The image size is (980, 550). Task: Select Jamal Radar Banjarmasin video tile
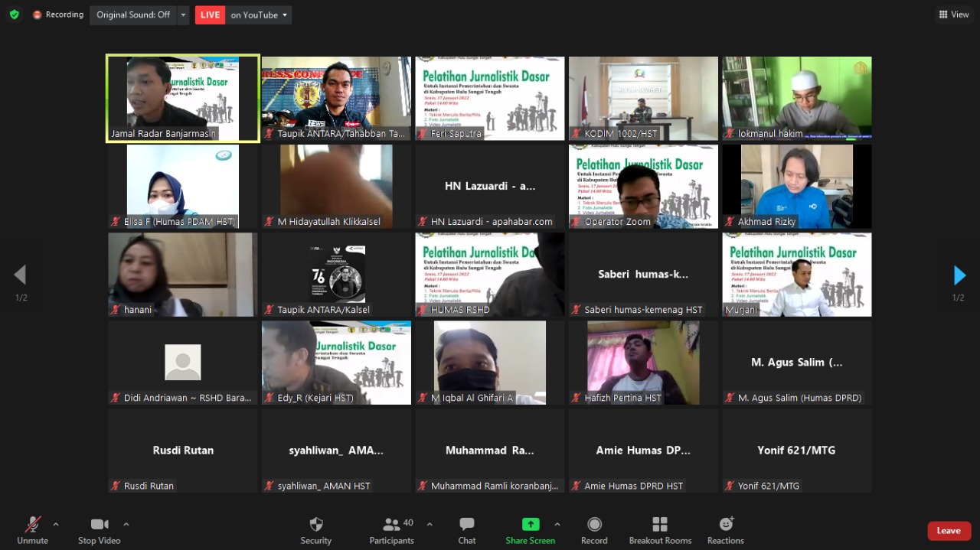click(x=183, y=98)
